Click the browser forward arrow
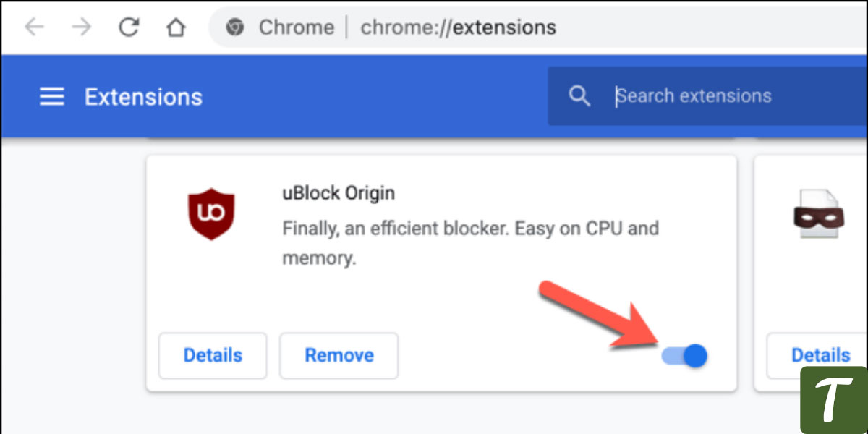The image size is (868, 434). tap(82, 27)
